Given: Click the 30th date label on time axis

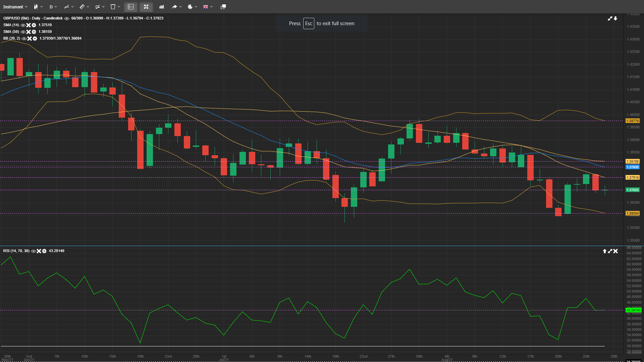Looking at the screenshot, I should 419,356.
